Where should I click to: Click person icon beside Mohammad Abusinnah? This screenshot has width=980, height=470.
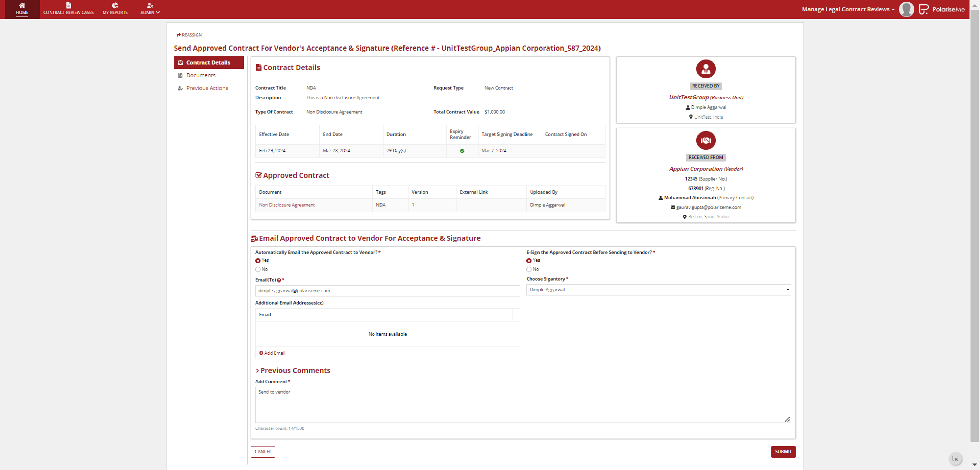coord(661,198)
